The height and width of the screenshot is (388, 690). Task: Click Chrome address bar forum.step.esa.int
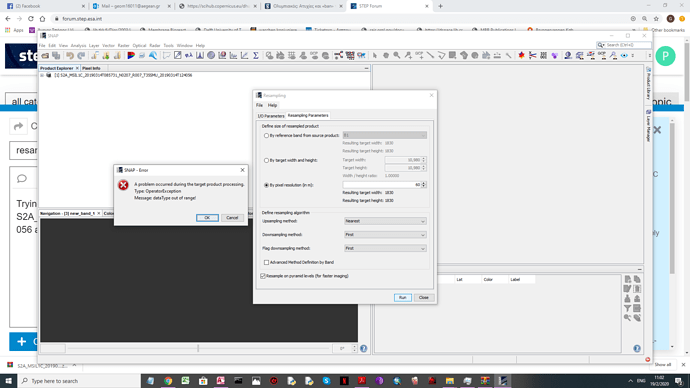(82, 19)
